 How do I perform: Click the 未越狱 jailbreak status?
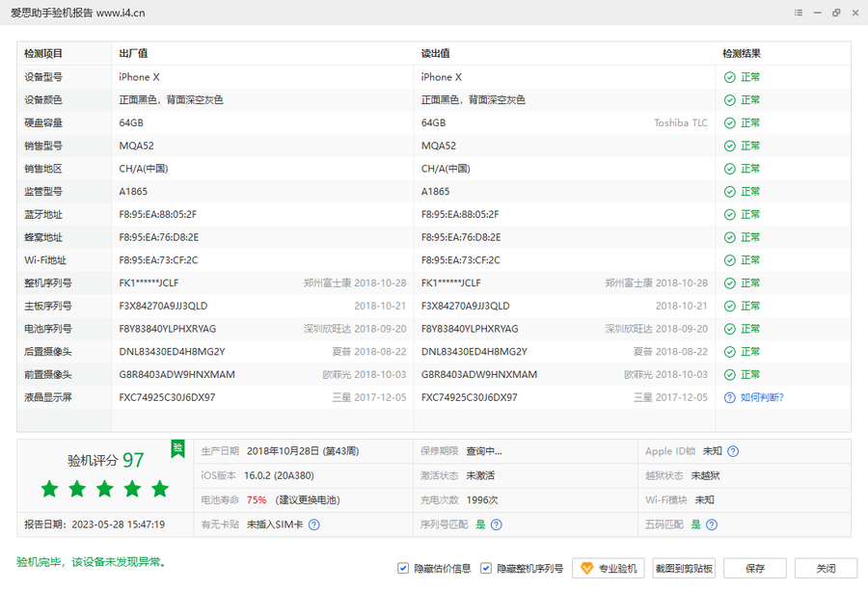(x=705, y=476)
